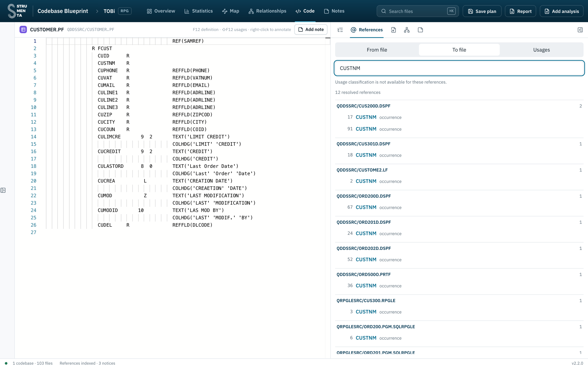The image size is (588, 368).
Task: Open CUSTNM occurrence at line 91
Action: pyautogui.click(x=459, y=129)
